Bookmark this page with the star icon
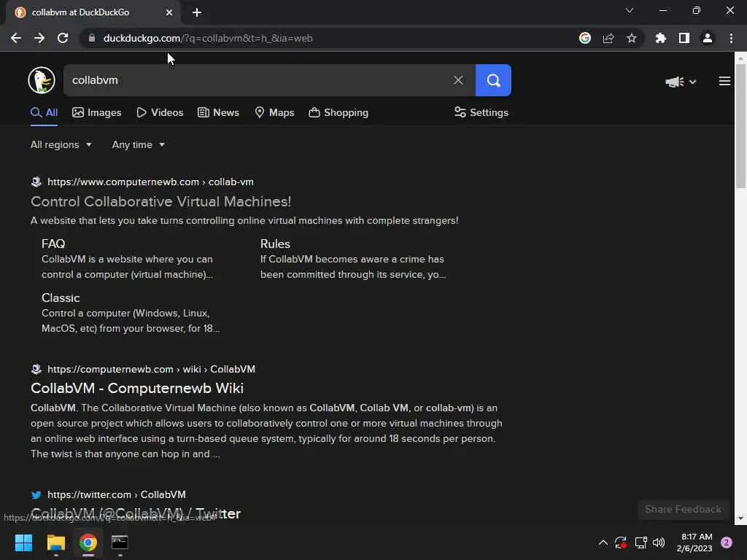The width and height of the screenshot is (747, 560). pos(632,38)
